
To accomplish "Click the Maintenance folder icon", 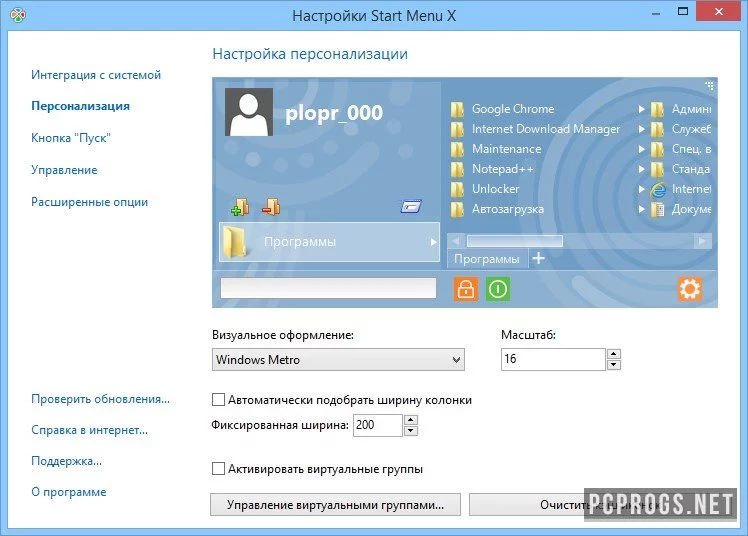I will point(457,149).
